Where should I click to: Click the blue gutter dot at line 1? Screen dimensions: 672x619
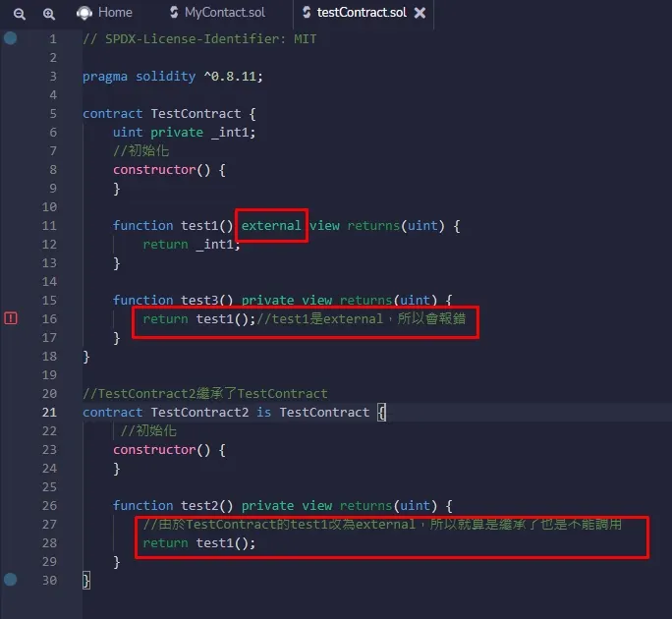pyautogui.click(x=10, y=38)
